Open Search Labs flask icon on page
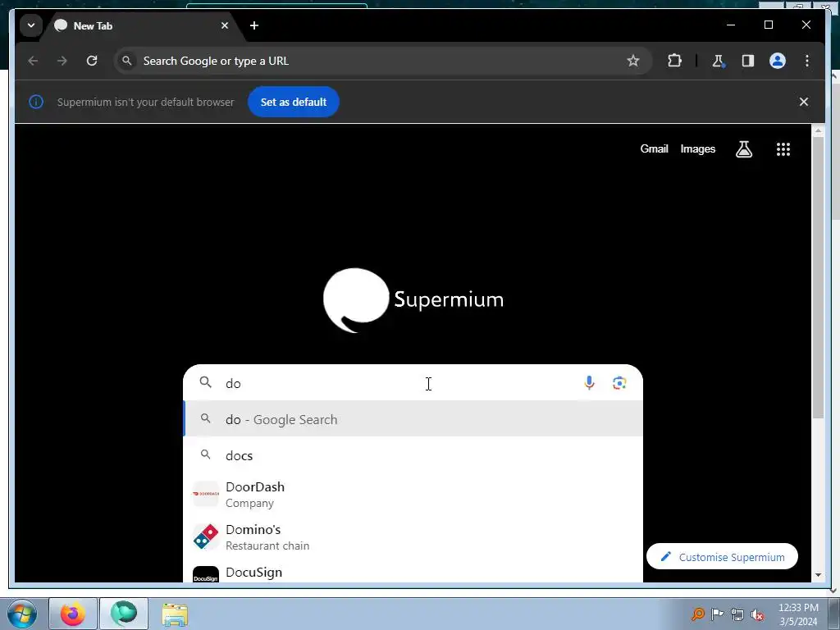840x630 pixels. pyautogui.click(x=743, y=149)
